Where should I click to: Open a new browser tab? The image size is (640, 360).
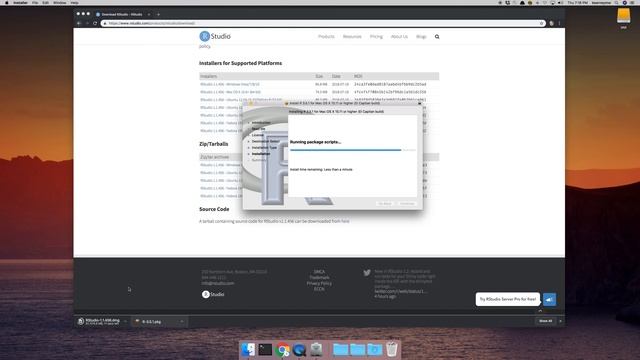(x=158, y=14)
